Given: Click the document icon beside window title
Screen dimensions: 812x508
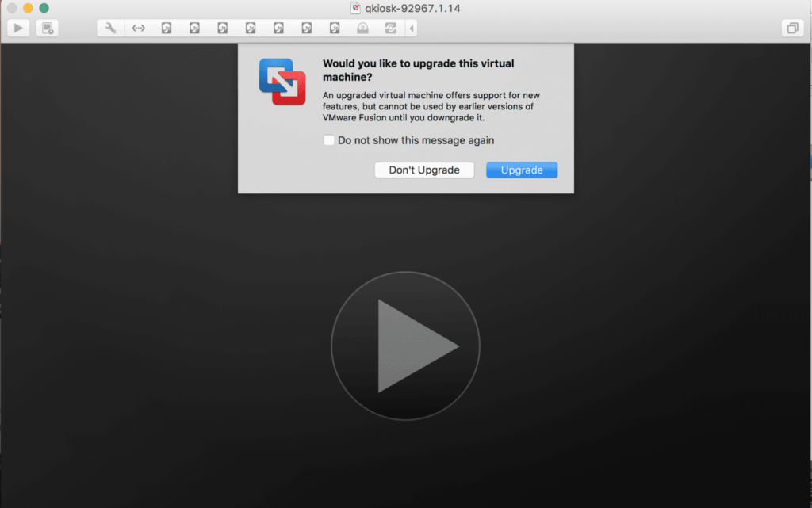Looking at the screenshot, I should pyautogui.click(x=356, y=9).
